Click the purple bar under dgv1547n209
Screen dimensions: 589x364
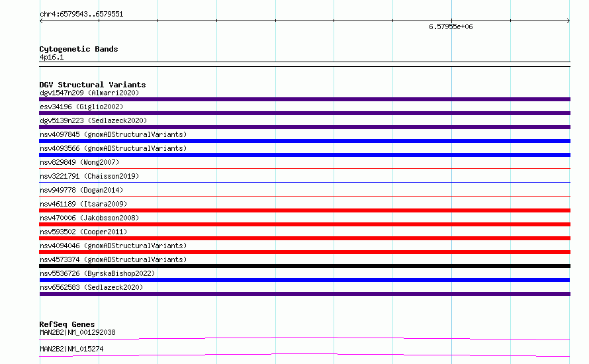coord(304,99)
